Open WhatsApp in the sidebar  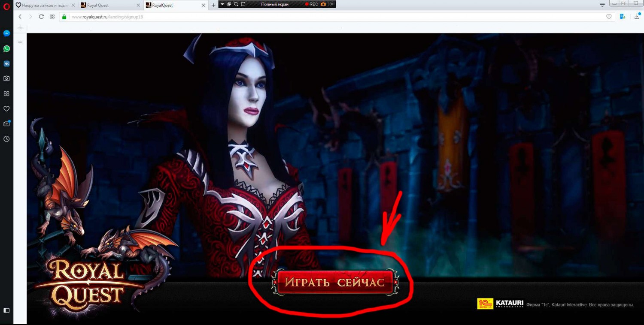(6, 48)
